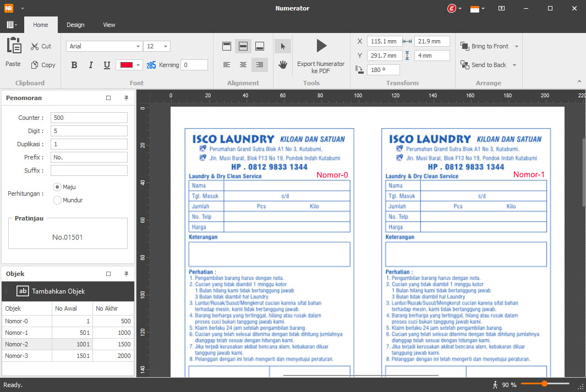Select the pointer selection tool

283,46
